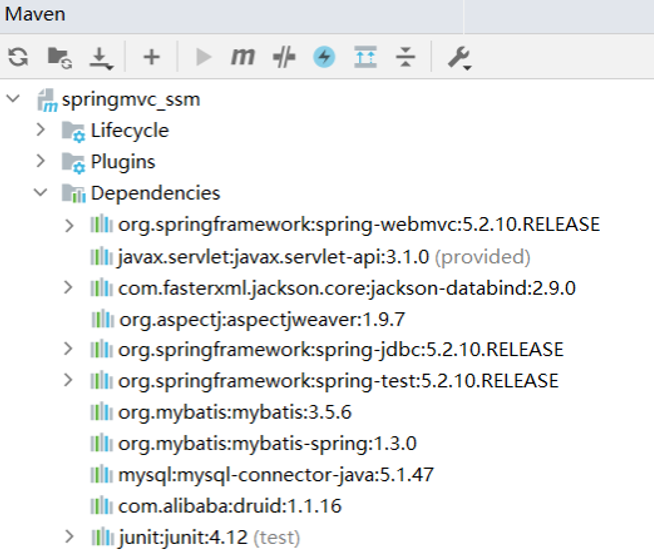Click Plugins folder gear icon

[x=73, y=163]
